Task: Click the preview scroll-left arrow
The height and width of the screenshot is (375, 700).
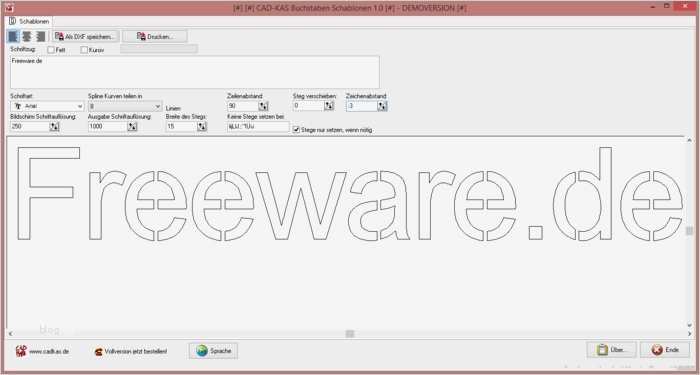Action: 10,333
